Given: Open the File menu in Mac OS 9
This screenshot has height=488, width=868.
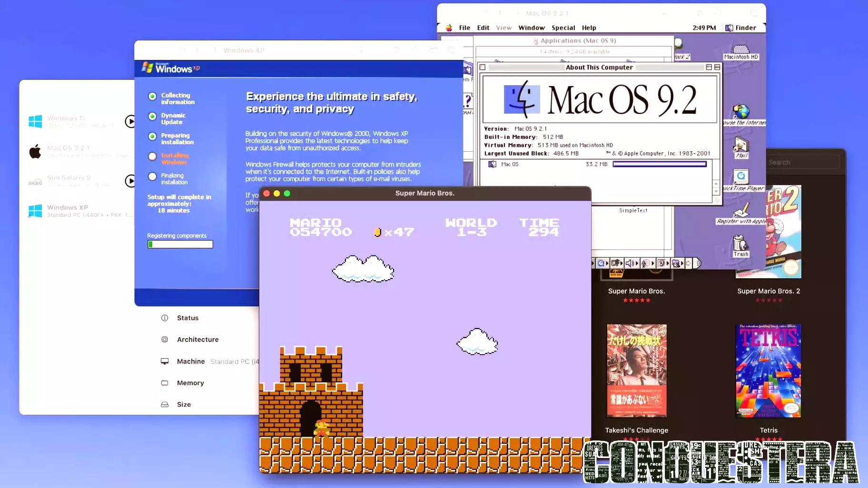Looking at the screenshot, I should pos(464,28).
